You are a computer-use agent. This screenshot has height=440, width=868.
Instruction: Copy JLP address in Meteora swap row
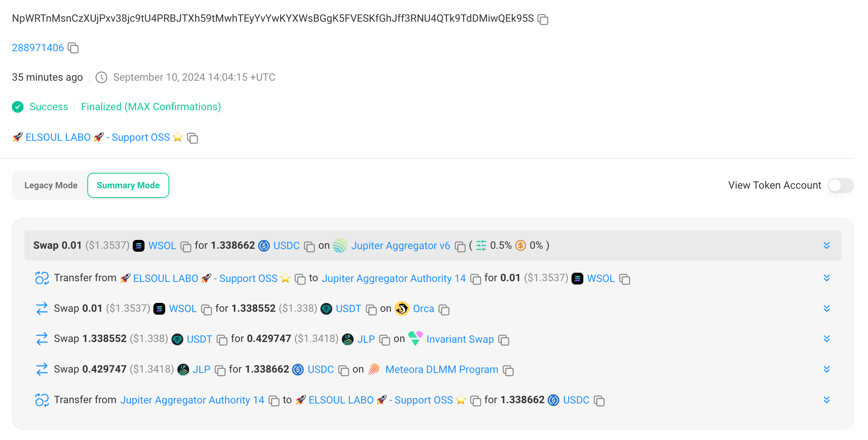(220, 371)
